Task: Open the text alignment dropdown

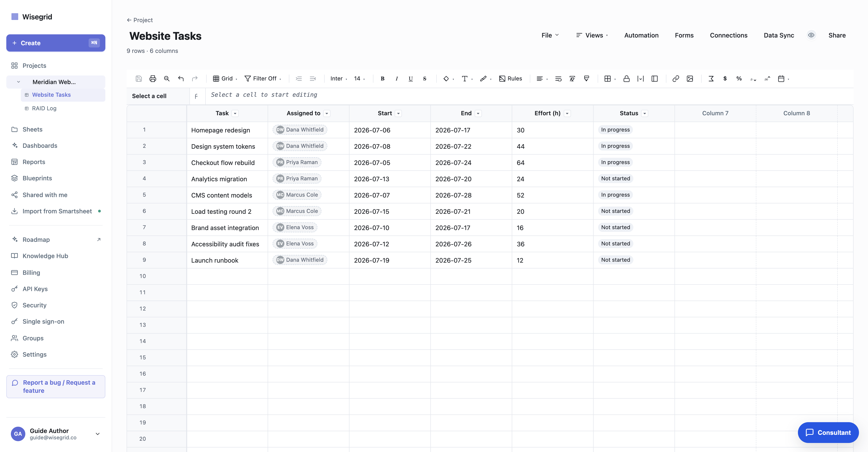Action: pyautogui.click(x=542, y=78)
